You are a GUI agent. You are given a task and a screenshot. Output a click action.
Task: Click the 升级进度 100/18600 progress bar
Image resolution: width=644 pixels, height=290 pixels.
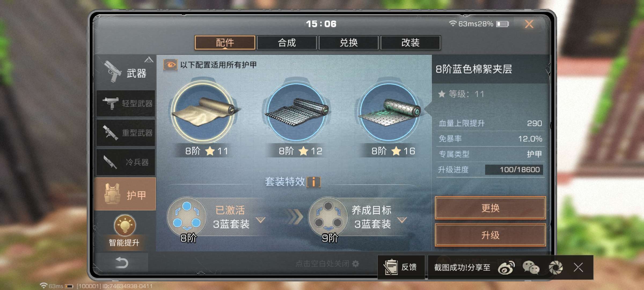coord(514,170)
